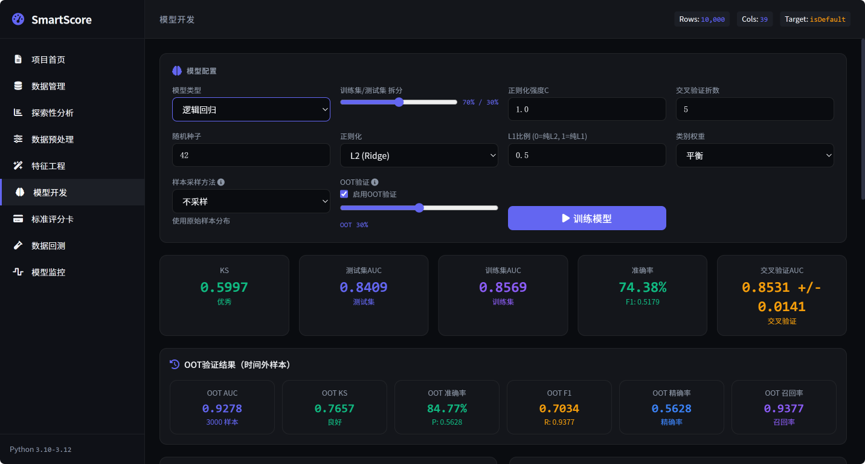
Task: Click the 训练集AUC value 0.8569
Action: (x=503, y=287)
